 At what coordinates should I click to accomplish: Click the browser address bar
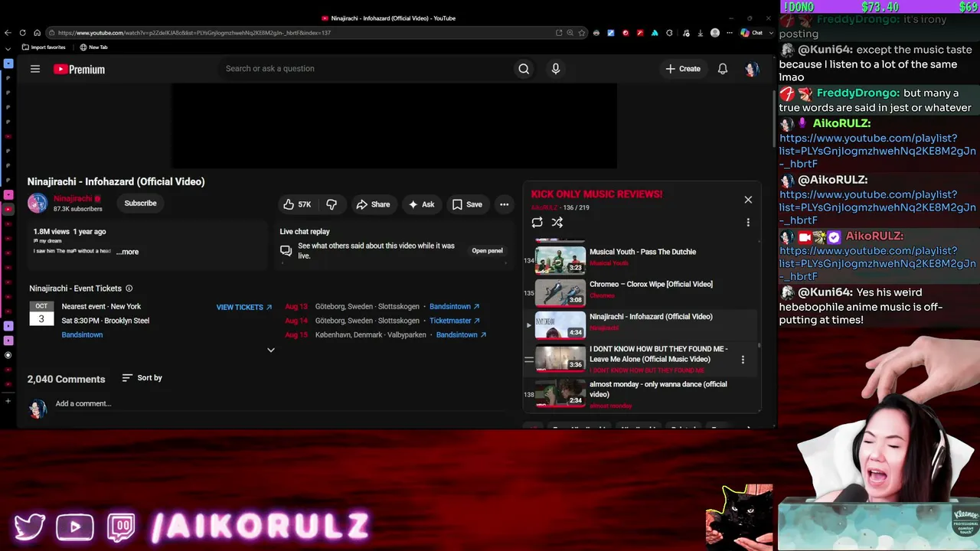305,33
